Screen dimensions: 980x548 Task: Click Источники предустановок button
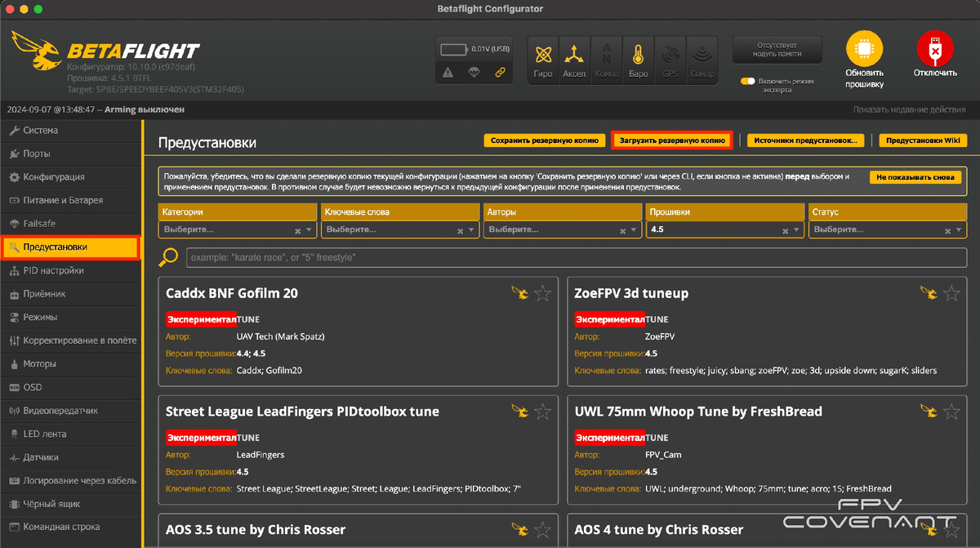(805, 140)
